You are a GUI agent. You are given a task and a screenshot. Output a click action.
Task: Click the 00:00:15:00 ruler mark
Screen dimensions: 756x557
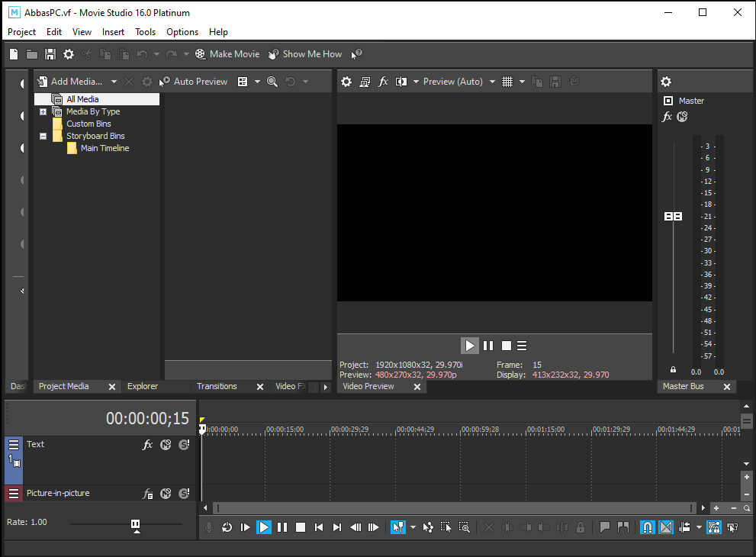(x=285, y=430)
